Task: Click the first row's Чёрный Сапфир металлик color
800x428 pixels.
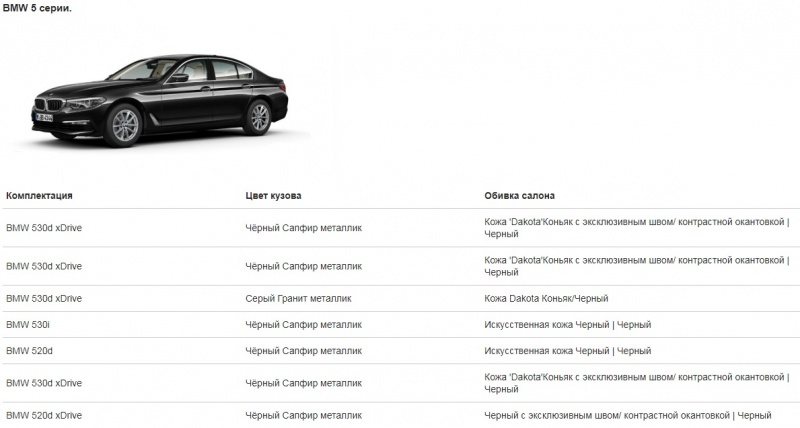Action: [303, 228]
